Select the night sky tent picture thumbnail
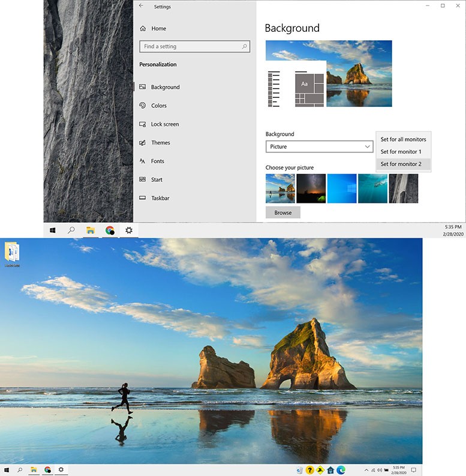Viewport: 466px width, 476px height. [311, 188]
